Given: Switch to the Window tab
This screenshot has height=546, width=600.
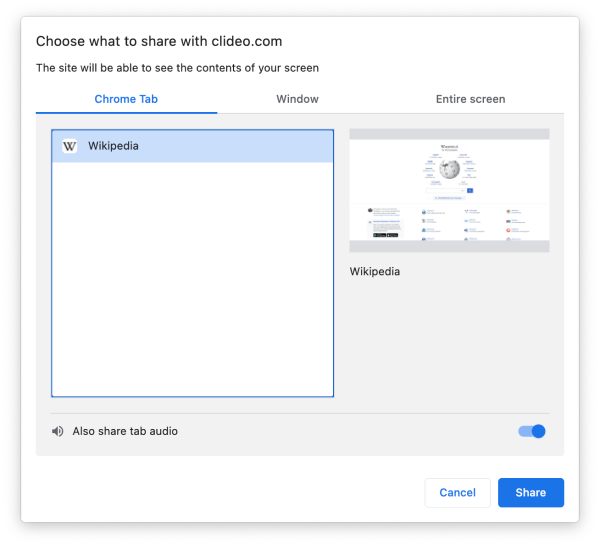Looking at the screenshot, I should 297,99.
